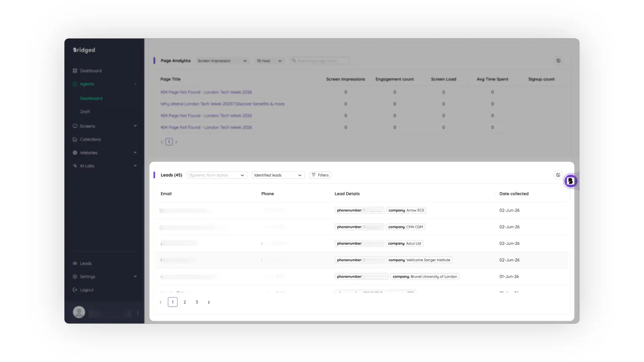Click the Signup count column header

pyautogui.click(x=541, y=79)
